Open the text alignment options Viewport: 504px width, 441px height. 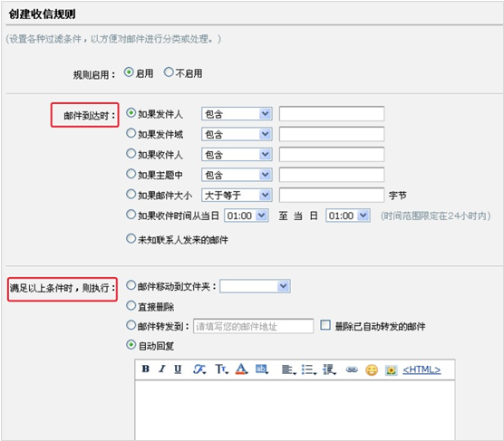(288, 369)
